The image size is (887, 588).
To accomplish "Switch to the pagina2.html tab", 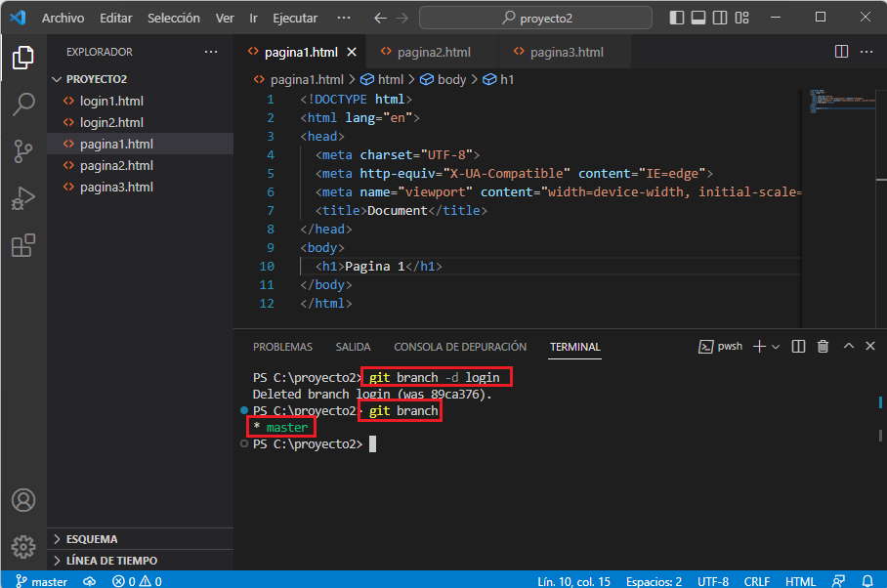I will click(433, 52).
